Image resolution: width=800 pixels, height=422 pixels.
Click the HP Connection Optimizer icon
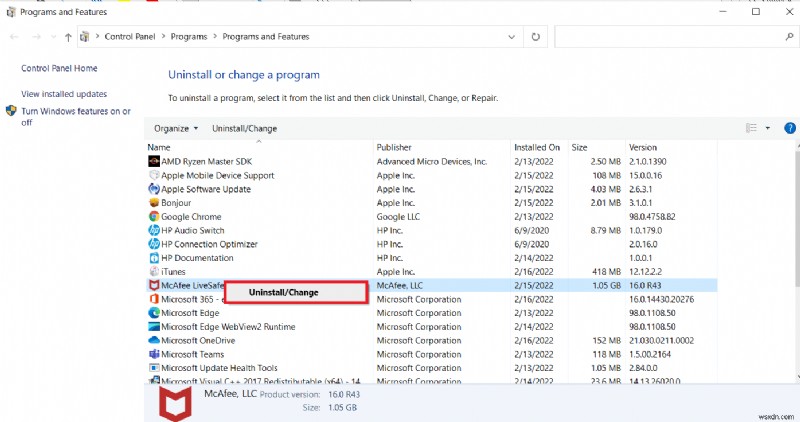pyautogui.click(x=154, y=244)
